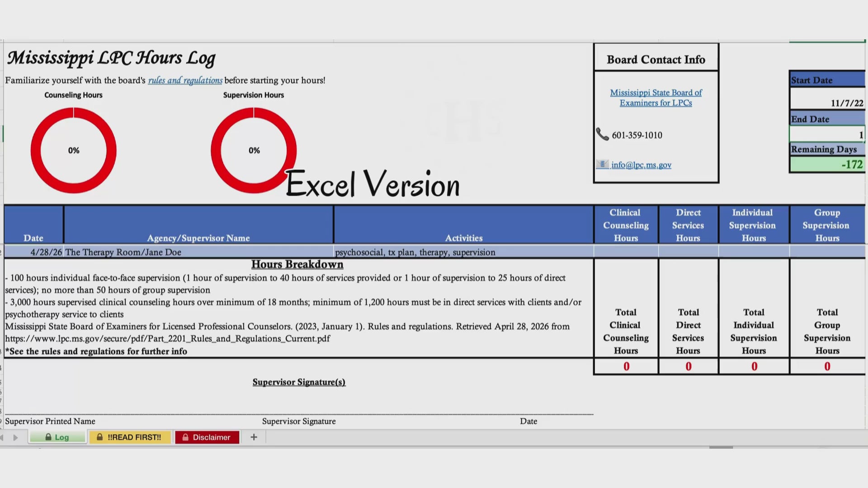The height and width of the screenshot is (488, 868).
Task: Add a new sheet with plus icon
Action: (x=254, y=437)
